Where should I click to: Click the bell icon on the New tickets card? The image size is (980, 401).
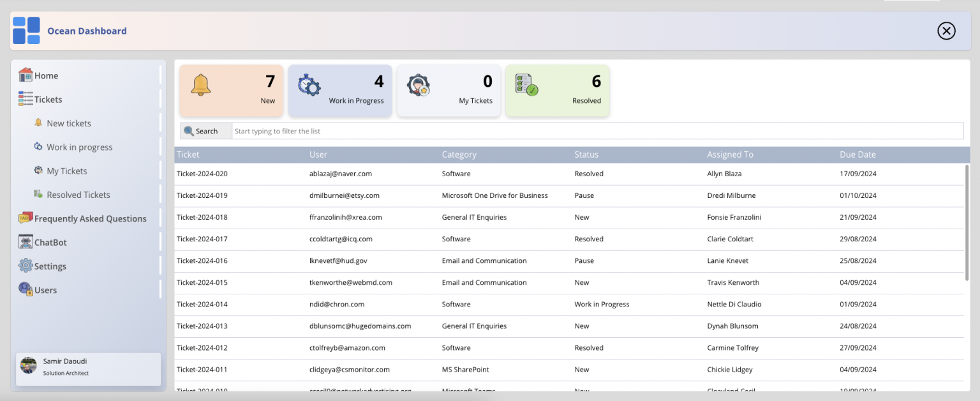(200, 84)
